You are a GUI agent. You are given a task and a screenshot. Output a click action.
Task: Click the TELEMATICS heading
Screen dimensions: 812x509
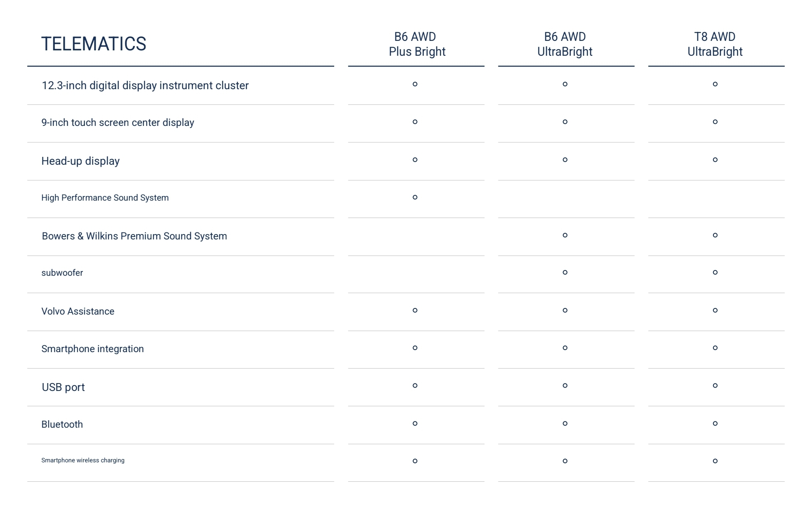[94, 44]
